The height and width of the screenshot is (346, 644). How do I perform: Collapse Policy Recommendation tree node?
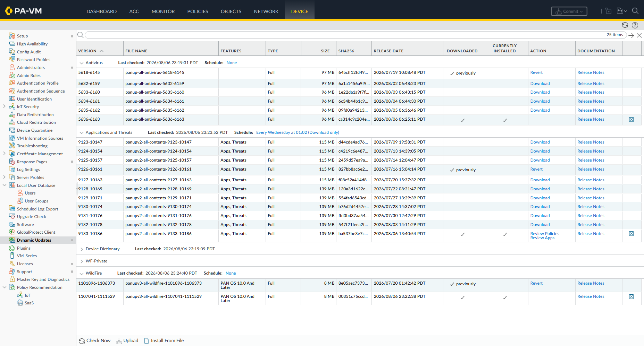(x=4, y=287)
